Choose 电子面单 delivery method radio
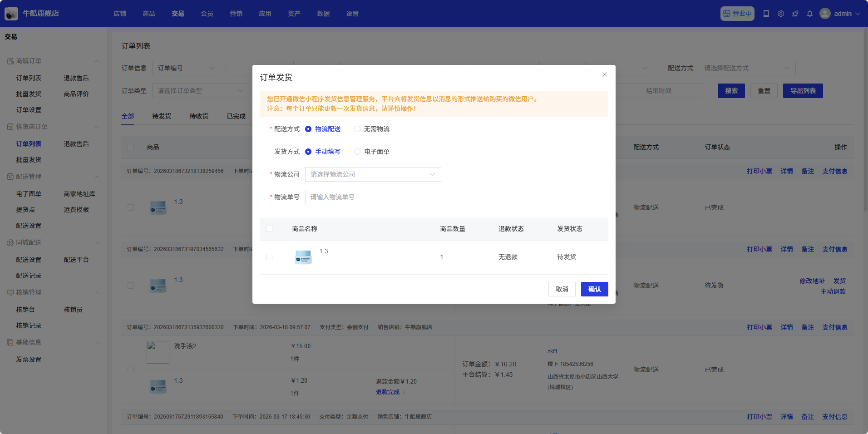The image size is (868, 434). pyautogui.click(x=357, y=152)
